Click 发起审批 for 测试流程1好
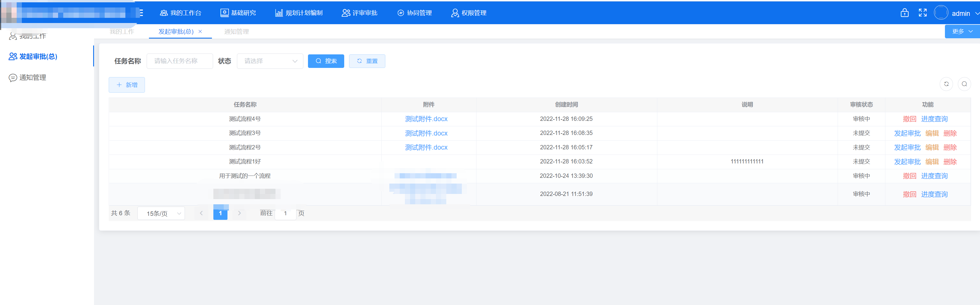Image resolution: width=980 pixels, height=305 pixels. [907, 162]
